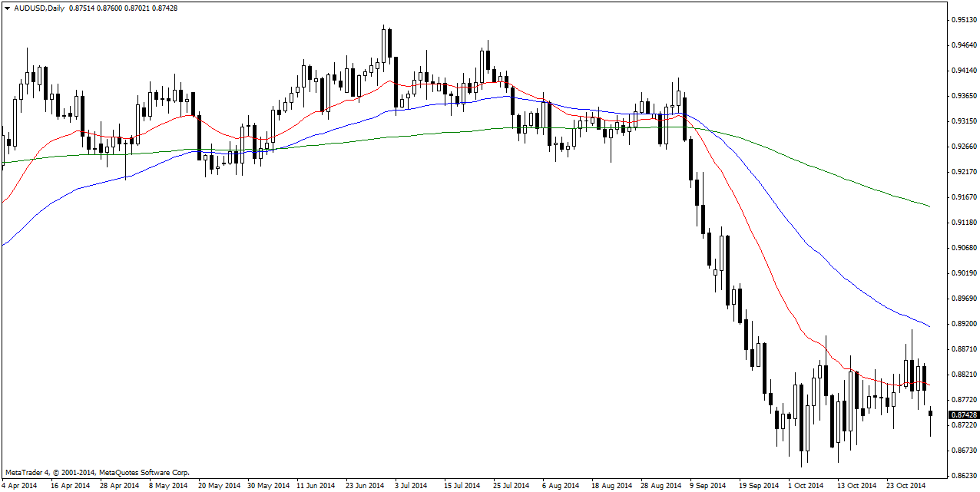Viewport: 980px width, 492px height.
Task: Click the 3 Jul 2014 date label
Action: click(x=410, y=485)
